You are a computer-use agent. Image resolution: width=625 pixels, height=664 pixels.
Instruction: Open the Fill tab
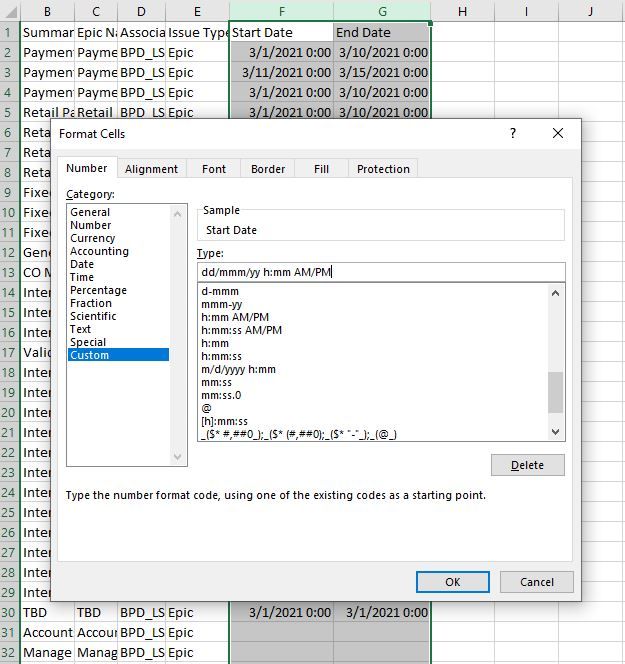(x=321, y=169)
